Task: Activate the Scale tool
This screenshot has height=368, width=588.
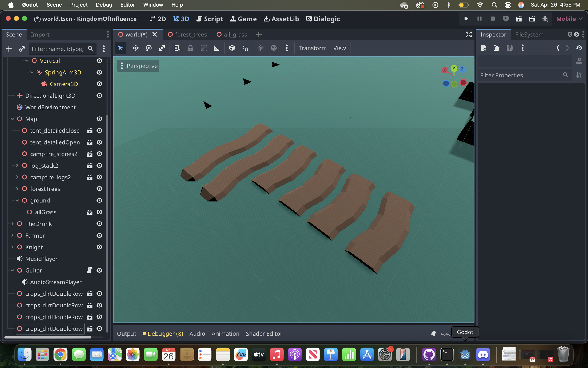Action: (162, 48)
